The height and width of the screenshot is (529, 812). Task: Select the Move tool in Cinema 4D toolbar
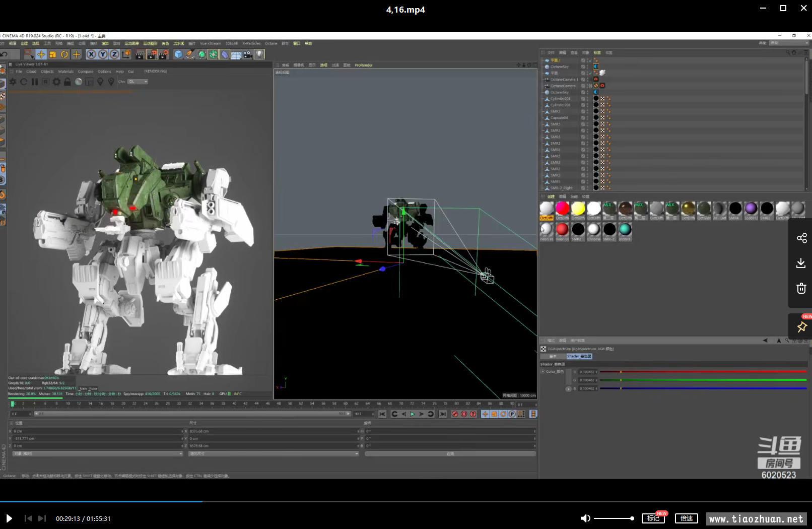pos(41,54)
